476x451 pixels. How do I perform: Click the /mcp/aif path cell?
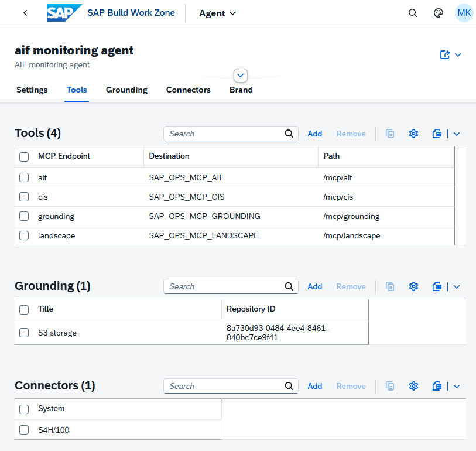tap(338, 177)
